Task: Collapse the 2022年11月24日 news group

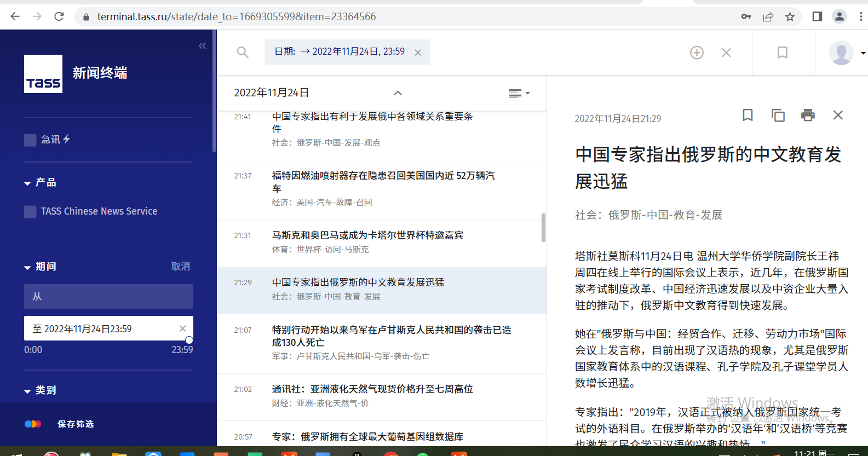Action: point(398,93)
